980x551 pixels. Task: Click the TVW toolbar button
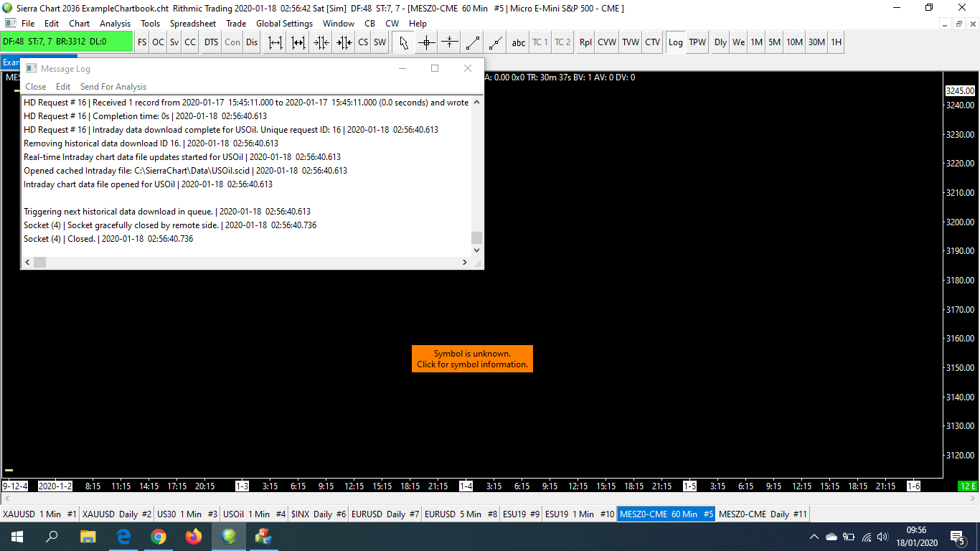pos(631,42)
